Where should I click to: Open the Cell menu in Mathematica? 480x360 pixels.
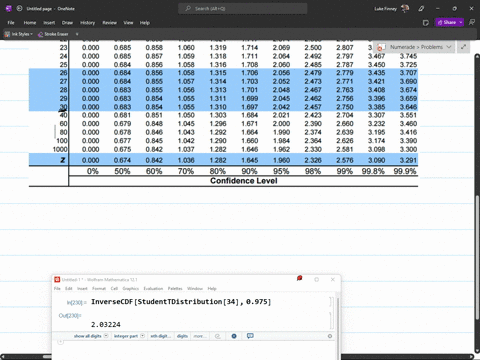(x=114, y=288)
